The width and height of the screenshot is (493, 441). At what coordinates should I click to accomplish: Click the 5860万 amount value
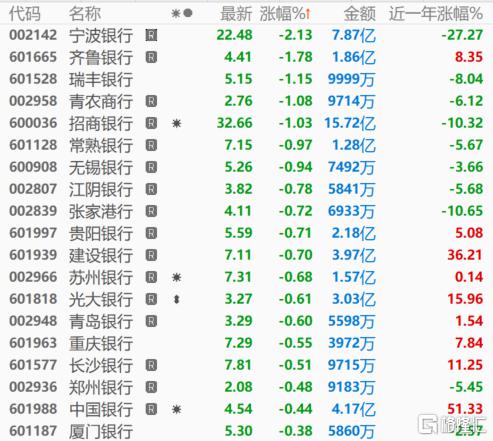(351, 431)
